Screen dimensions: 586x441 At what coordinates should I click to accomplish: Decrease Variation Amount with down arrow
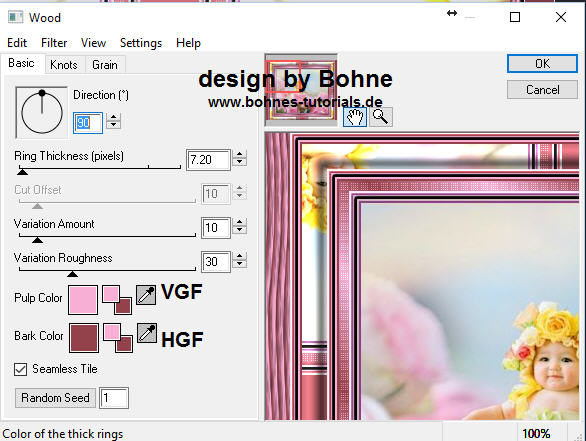tap(240, 231)
